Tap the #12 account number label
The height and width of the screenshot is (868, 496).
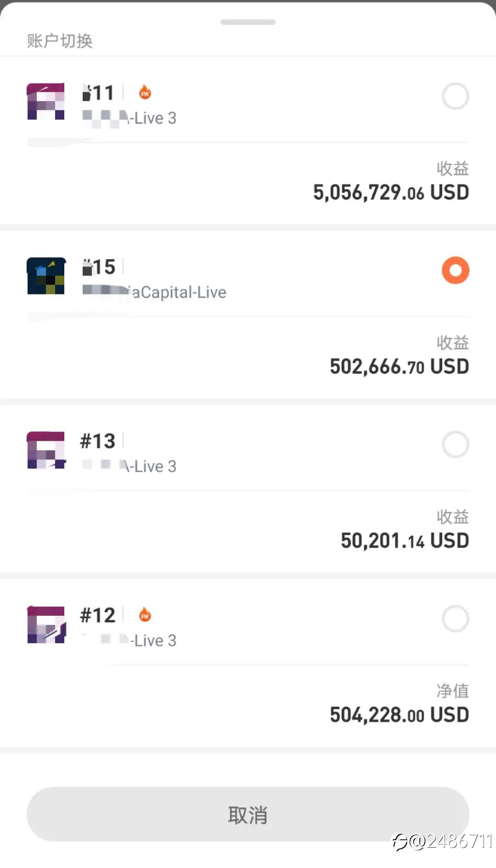point(98,615)
